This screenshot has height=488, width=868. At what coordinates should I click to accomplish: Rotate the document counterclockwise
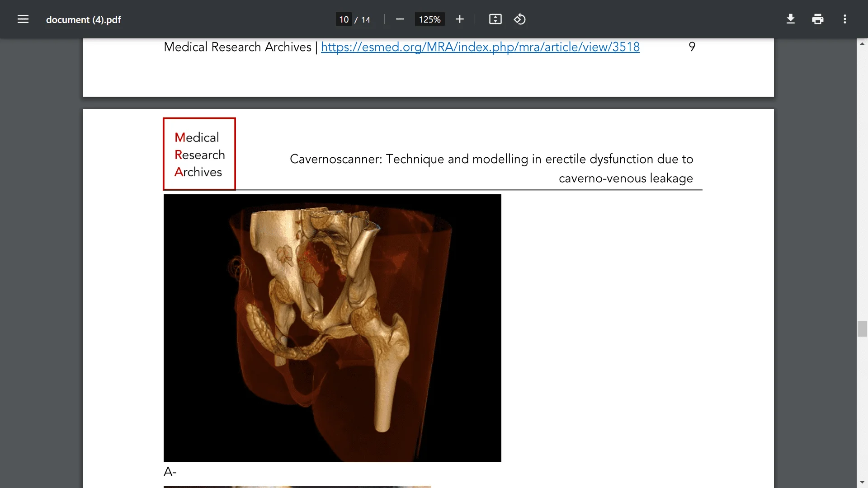click(520, 19)
